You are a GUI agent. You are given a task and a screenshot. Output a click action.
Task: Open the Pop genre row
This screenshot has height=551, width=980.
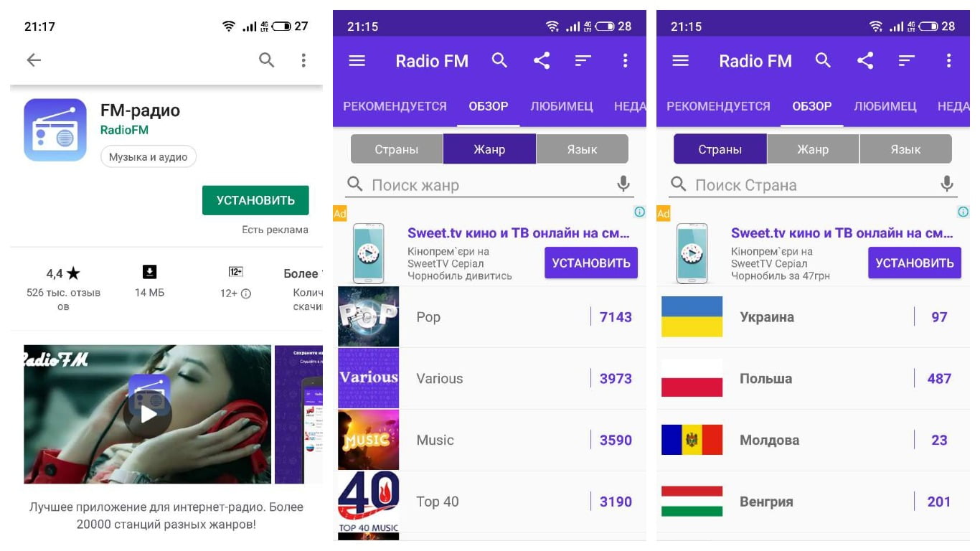coord(490,317)
